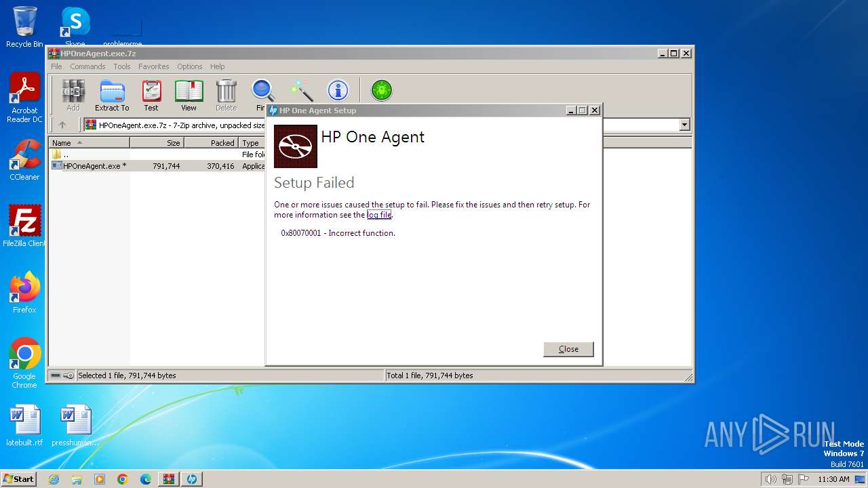Click the 791,744 size cell
The height and width of the screenshot is (488, 868).
pyautogui.click(x=166, y=166)
